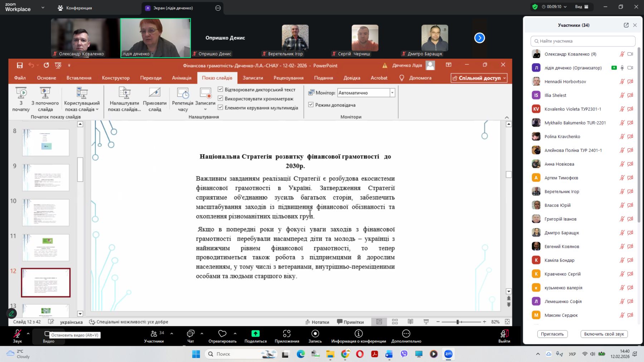Click 'Включить свой звук' button

(604, 334)
